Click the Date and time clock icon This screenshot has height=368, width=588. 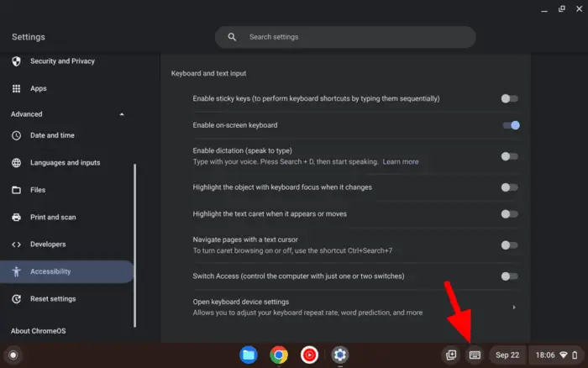pos(16,135)
